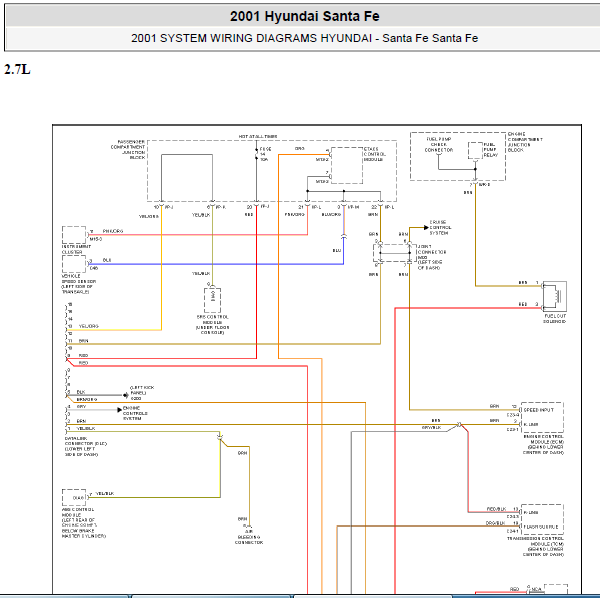Click the Engine Control Module Speed Input box
Screen dimensions: 600x598
542,417
